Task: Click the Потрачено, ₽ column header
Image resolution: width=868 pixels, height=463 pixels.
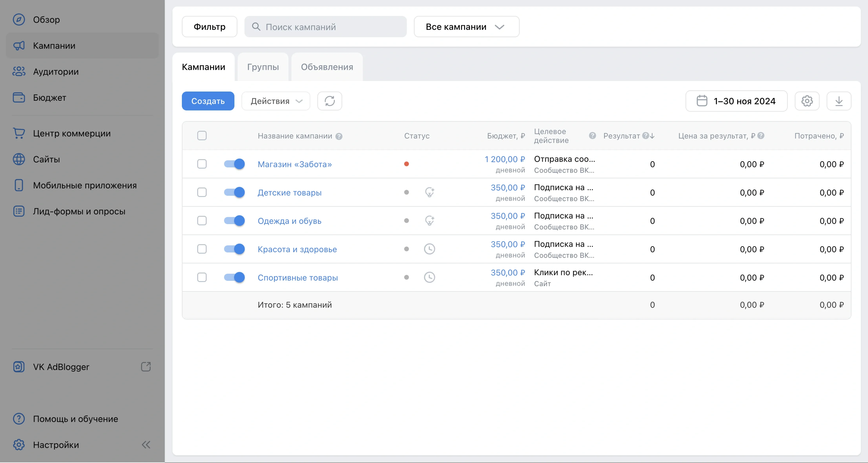Action: [819, 136]
